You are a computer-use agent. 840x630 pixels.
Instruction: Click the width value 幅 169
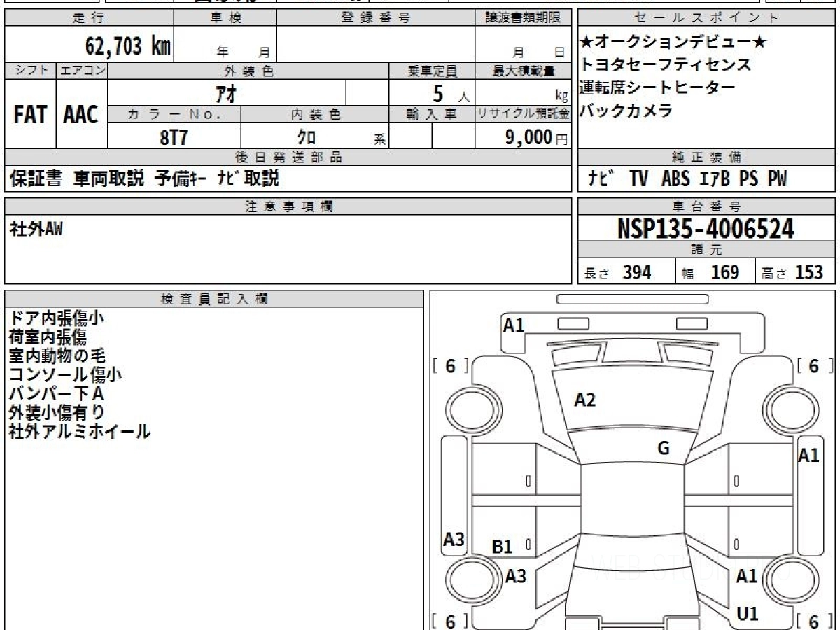(710, 272)
